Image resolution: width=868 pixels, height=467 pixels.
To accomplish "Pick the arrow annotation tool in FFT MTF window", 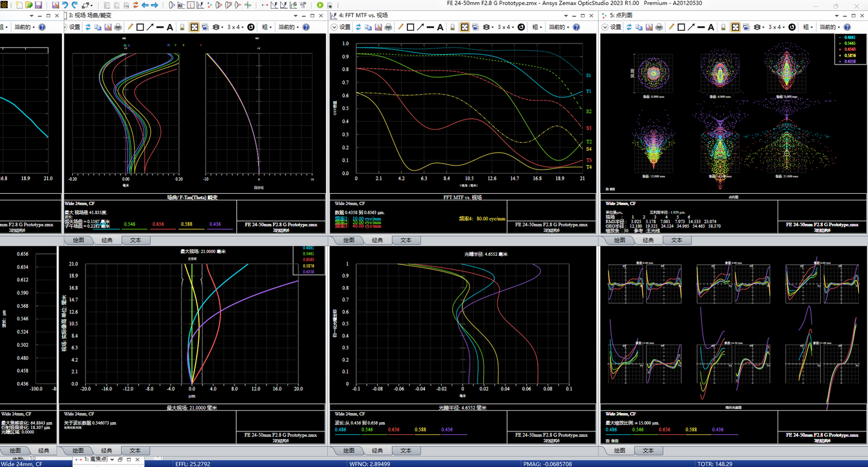I will pos(420,27).
